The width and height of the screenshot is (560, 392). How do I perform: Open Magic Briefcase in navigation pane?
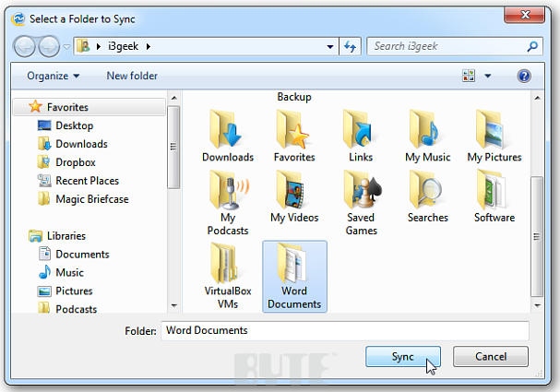coord(93,199)
